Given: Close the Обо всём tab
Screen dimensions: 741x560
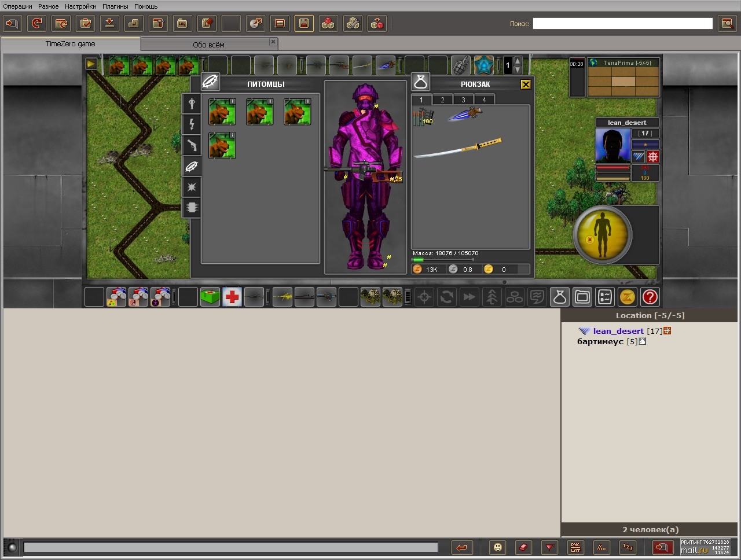Looking at the screenshot, I should click(273, 42).
